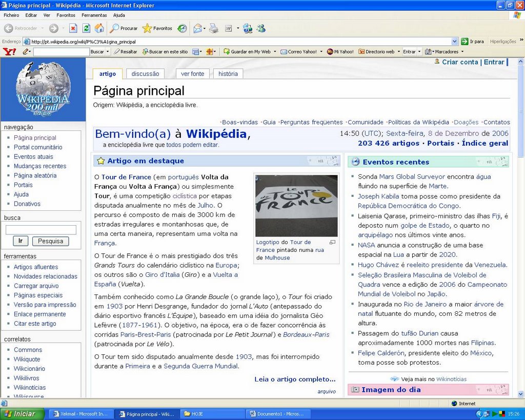Click the Wikipedia busca text field
The width and height of the screenshot is (525, 420).
click(x=41, y=230)
